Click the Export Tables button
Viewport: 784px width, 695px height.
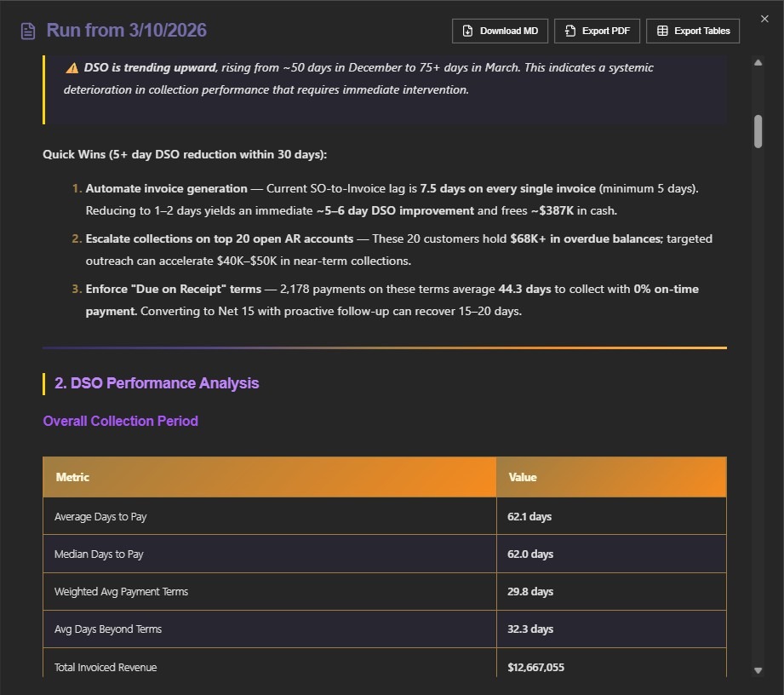(x=693, y=31)
